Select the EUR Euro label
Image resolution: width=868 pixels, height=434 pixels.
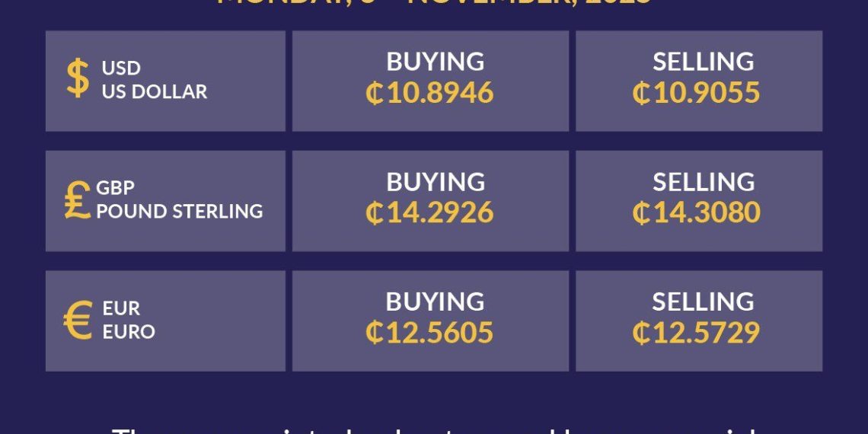tap(129, 320)
